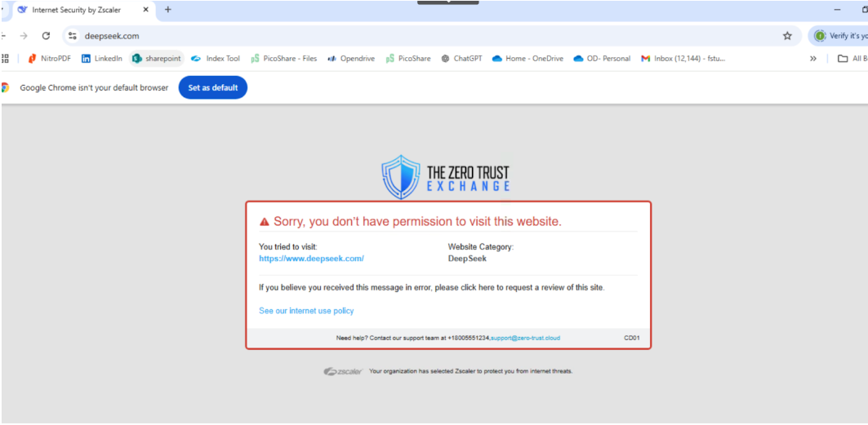The image size is (868, 425).
Task: Open the See our internet use policy link
Action: 306,311
